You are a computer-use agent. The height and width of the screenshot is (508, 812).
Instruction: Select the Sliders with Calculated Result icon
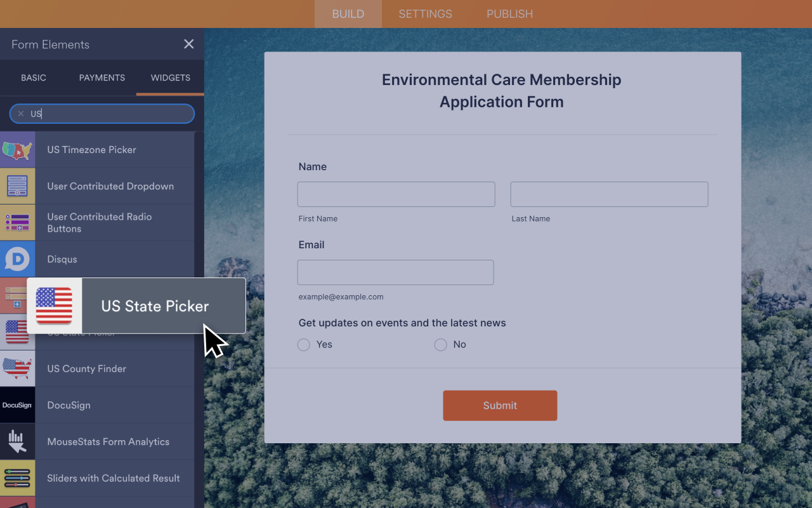(17, 478)
